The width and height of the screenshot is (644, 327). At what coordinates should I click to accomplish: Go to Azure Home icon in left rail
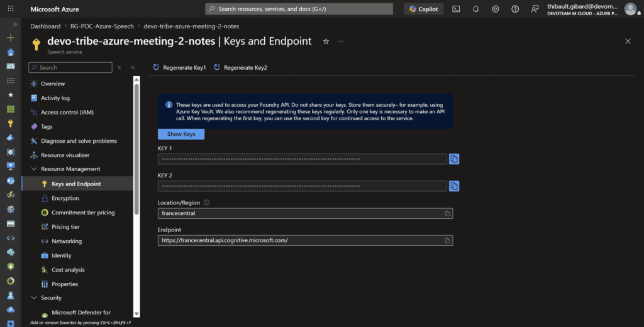(x=11, y=52)
